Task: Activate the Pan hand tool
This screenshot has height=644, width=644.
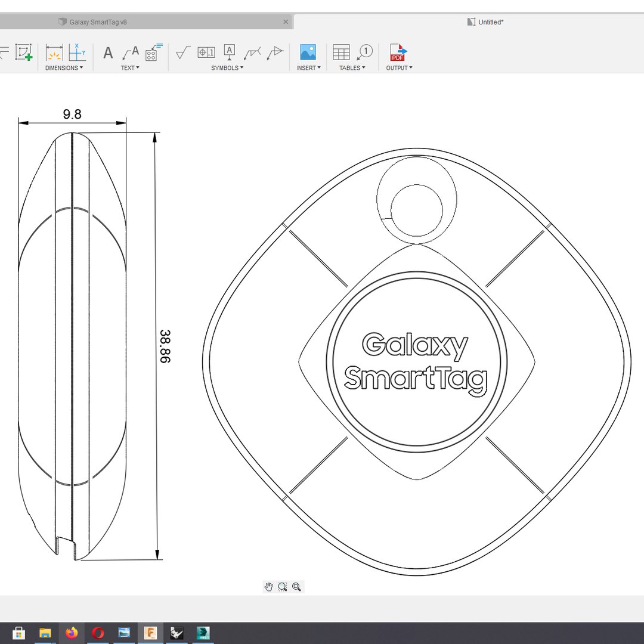Action: click(x=268, y=587)
